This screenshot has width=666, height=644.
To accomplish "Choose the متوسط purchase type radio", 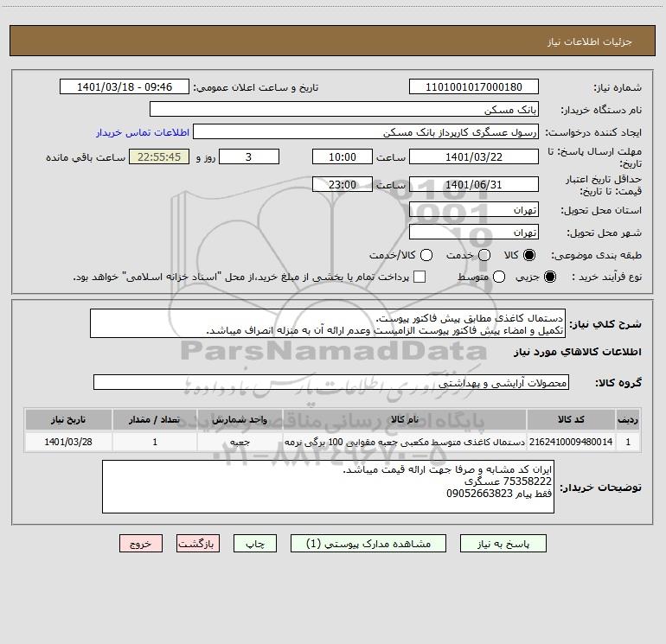I will click(499, 277).
